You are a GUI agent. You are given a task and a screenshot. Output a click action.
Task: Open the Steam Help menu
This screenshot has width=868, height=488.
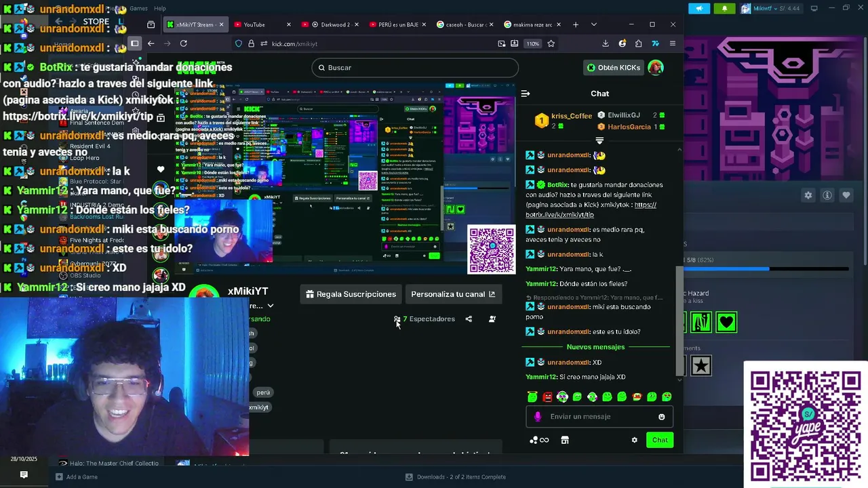(x=159, y=8)
